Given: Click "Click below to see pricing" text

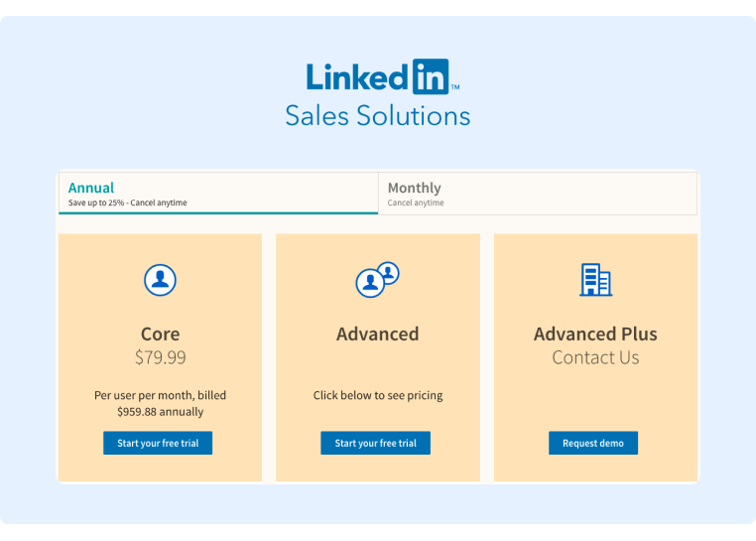Looking at the screenshot, I should tap(377, 395).
